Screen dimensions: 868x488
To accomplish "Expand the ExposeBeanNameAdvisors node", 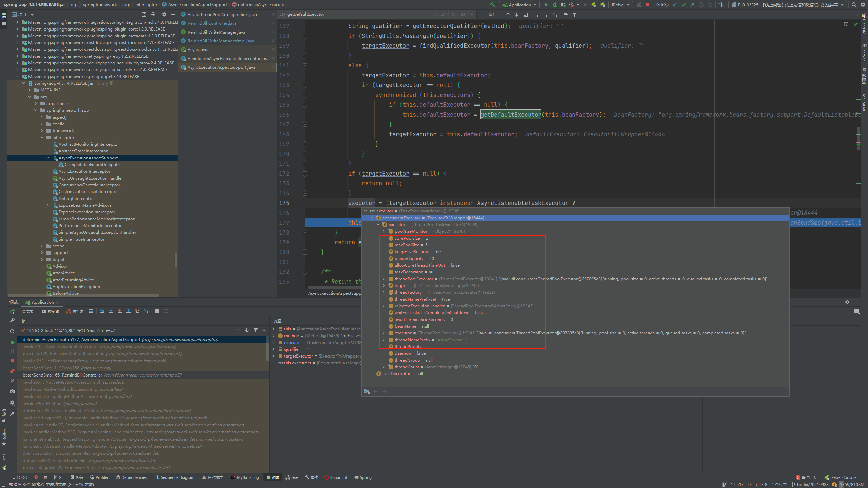I will point(48,205).
